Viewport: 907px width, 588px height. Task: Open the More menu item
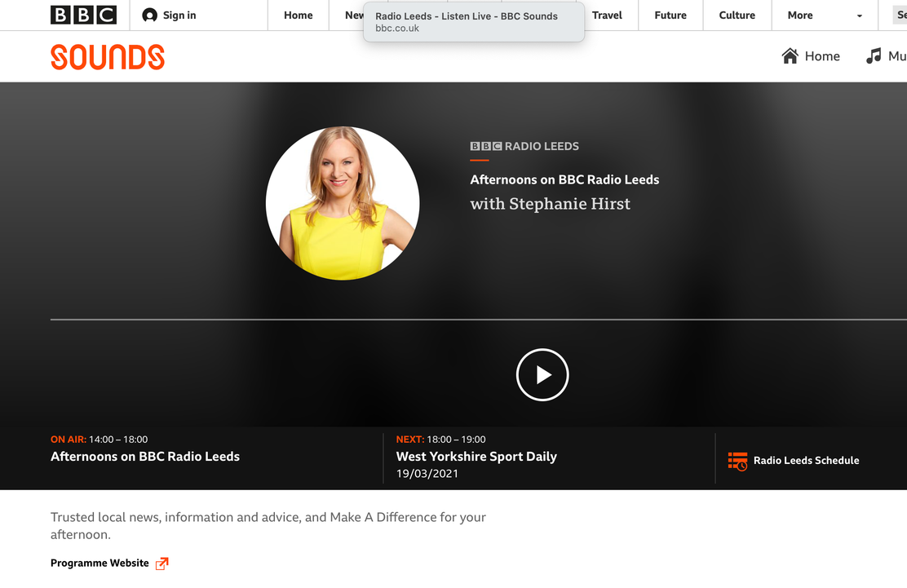click(x=800, y=15)
